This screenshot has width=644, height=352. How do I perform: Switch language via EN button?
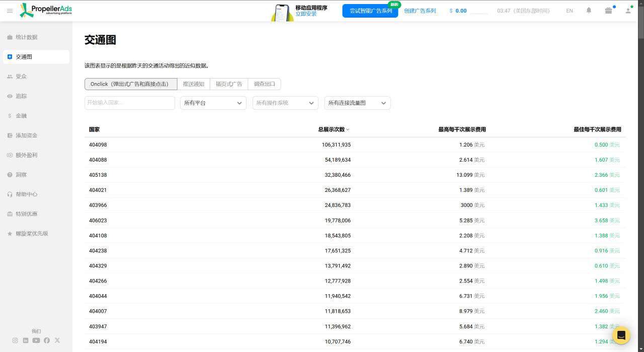tap(570, 11)
